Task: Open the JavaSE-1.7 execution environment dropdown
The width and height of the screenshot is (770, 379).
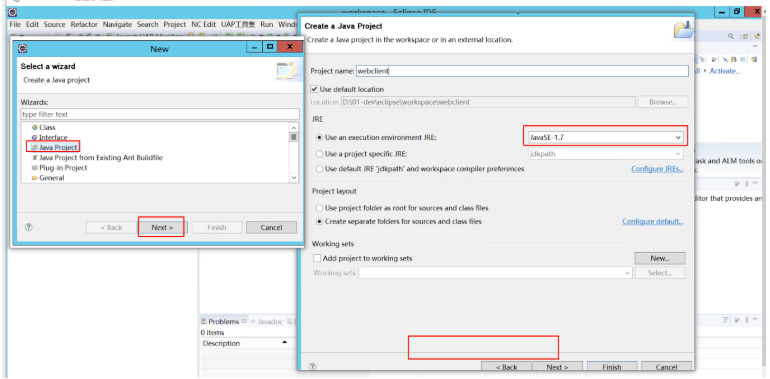Action: (605, 138)
